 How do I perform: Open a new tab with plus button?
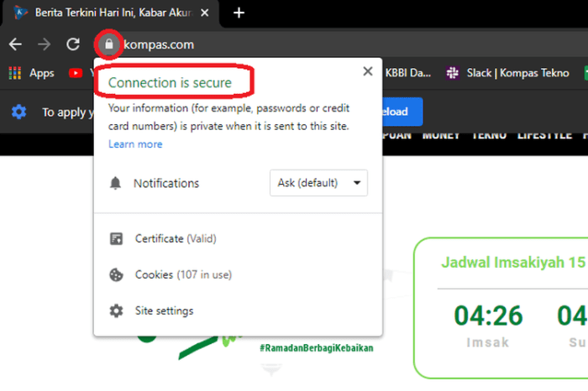pyautogui.click(x=239, y=13)
